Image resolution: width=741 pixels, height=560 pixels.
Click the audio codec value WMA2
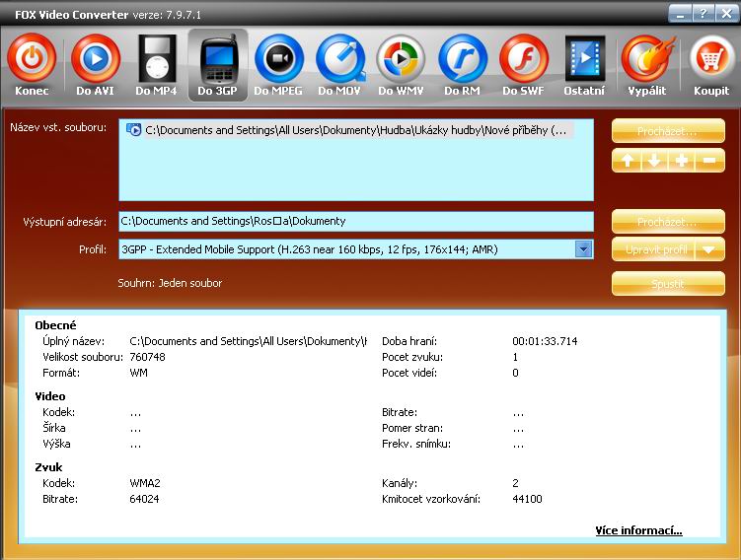tap(145, 483)
